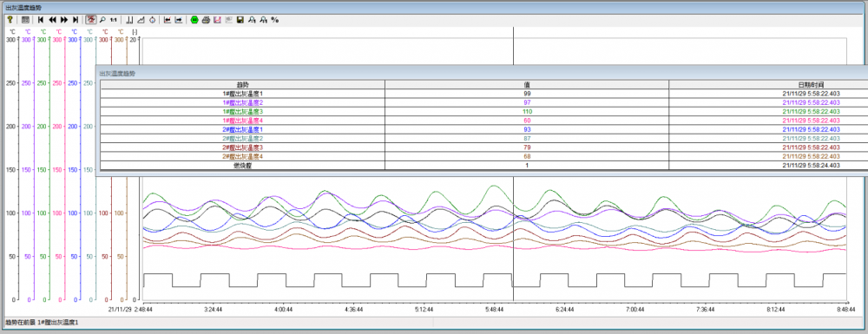Activate the zoom area magnifier
Viewport: 868px width, 334px height.
(x=102, y=20)
